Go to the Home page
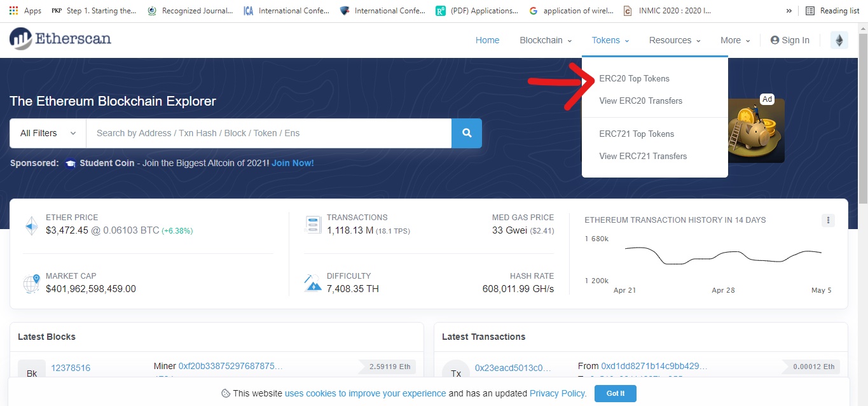The width and height of the screenshot is (868, 406). [488, 40]
